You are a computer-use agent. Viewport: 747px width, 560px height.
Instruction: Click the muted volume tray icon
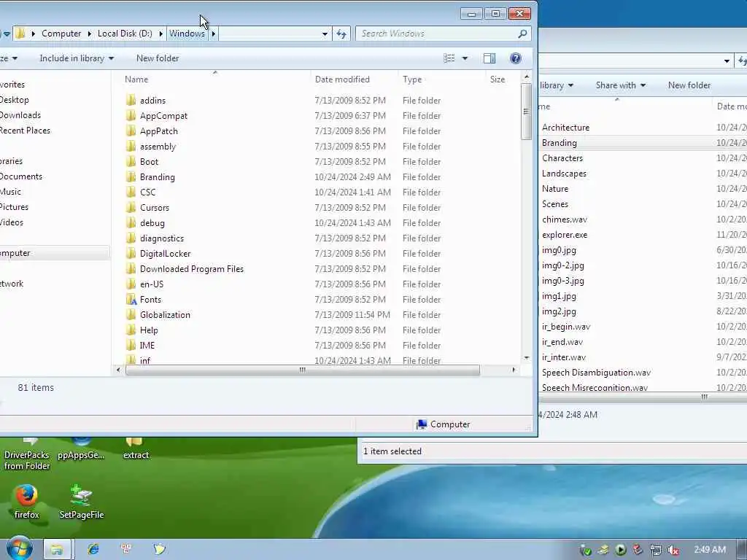pyautogui.click(x=673, y=550)
